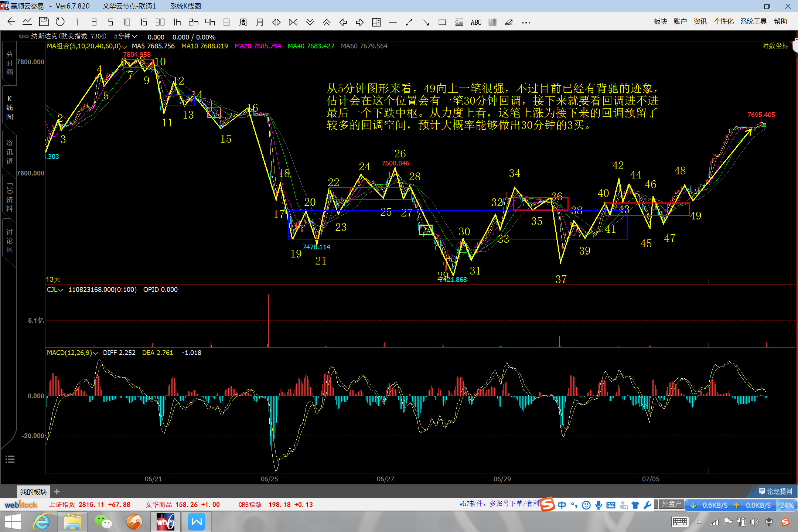
Task: Select the ABC text annotation tool
Action: [x=476, y=23]
